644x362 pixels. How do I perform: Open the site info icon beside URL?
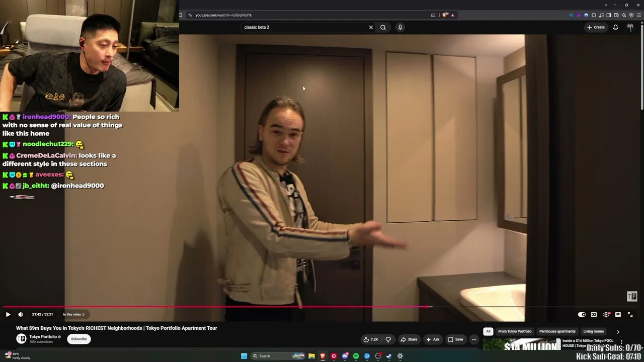point(190,15)
